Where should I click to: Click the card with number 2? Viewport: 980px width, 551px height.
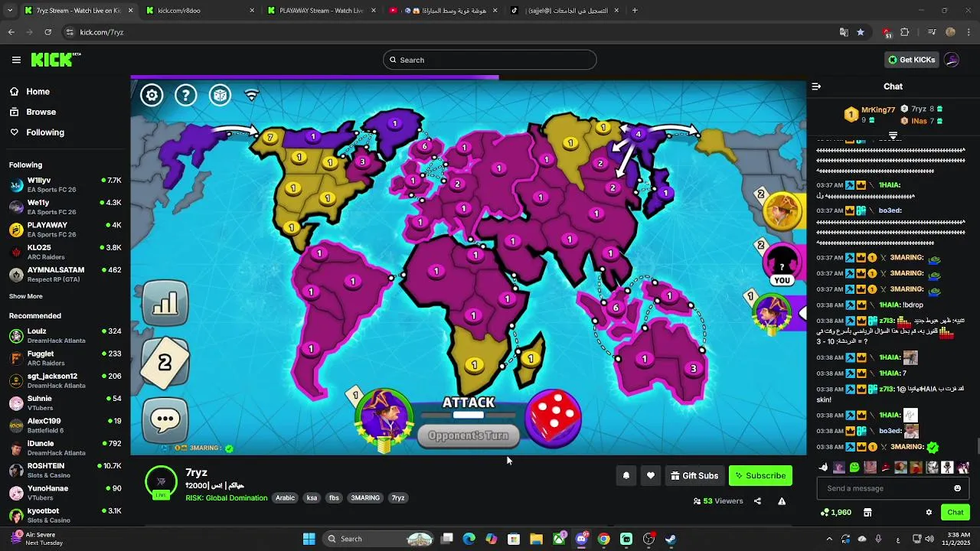click(165, 361)
